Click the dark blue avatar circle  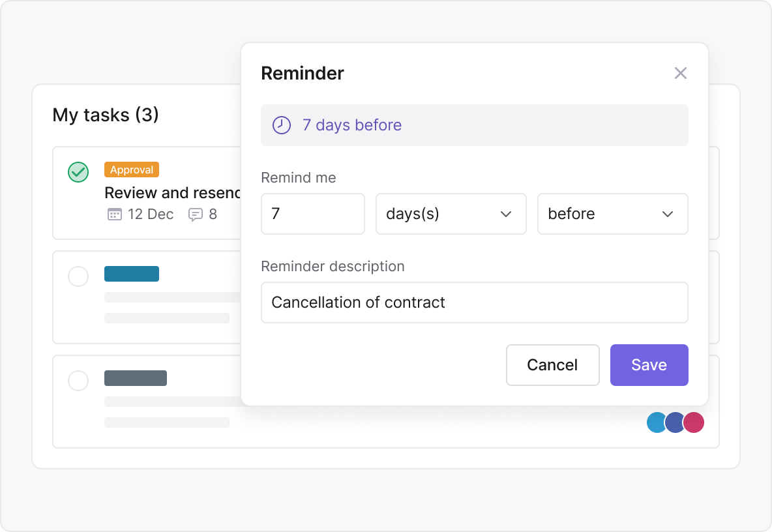point(675,422)
